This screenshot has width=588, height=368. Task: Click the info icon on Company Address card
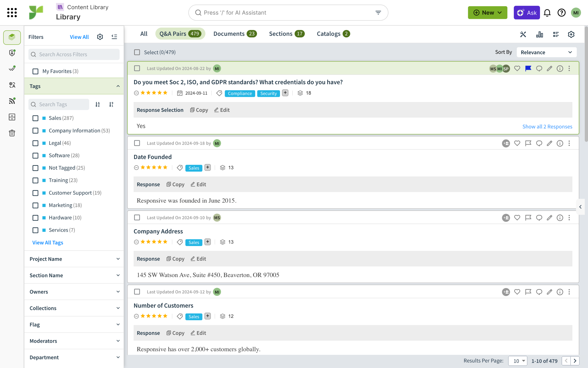tap(560, 218)
